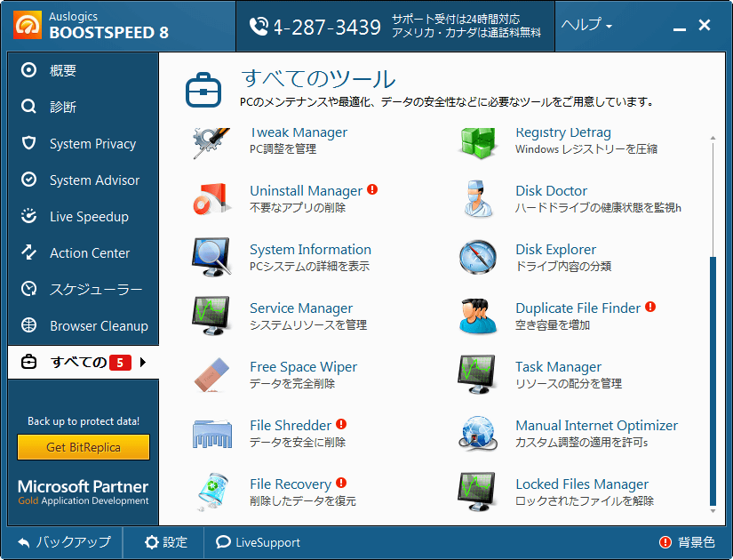Open Action Center section
The width and height of the screenshot is (733, 560).
click(84, 252)
